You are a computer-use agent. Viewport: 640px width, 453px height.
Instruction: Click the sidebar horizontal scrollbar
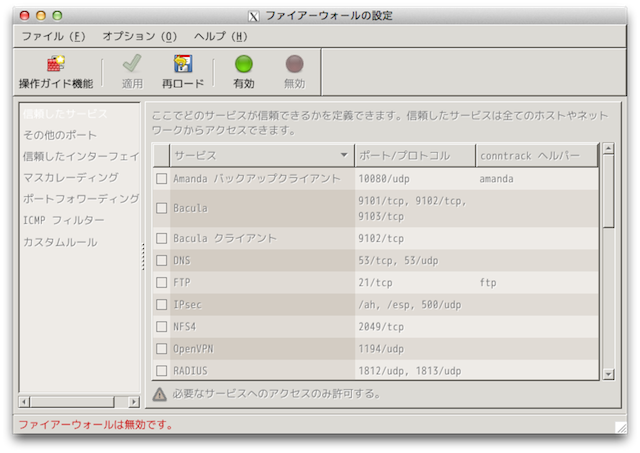80,401
